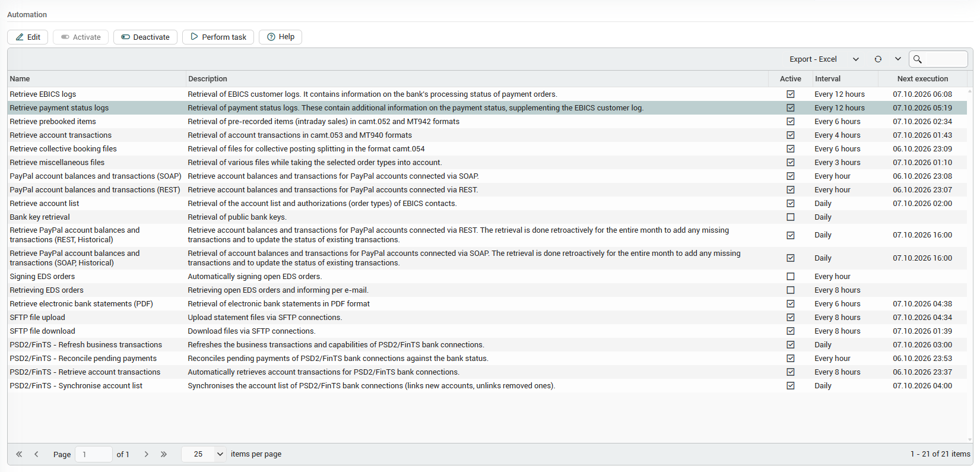Toggle Active checkbox for SFTP file upload
Image resolution: width=980 pixels, height=472 pixels.
[x=791, y=317]
